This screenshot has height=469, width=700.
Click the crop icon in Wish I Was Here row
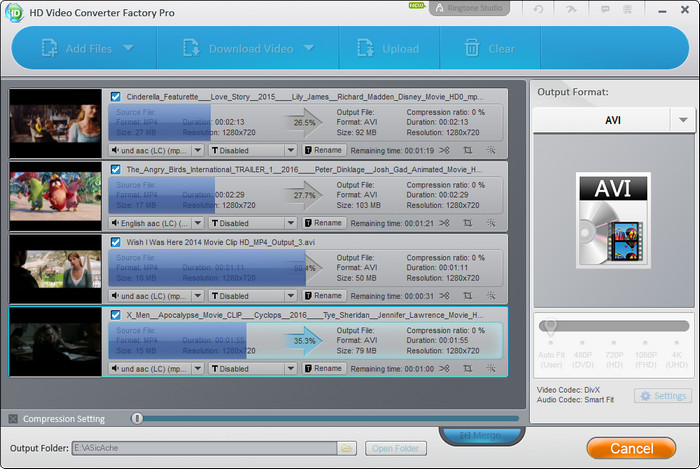[x=467, y=296]
